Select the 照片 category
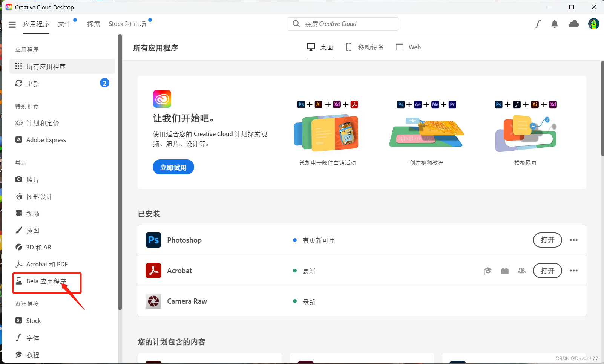The width and height of the screenshot is (604, 364). (62, 179)
